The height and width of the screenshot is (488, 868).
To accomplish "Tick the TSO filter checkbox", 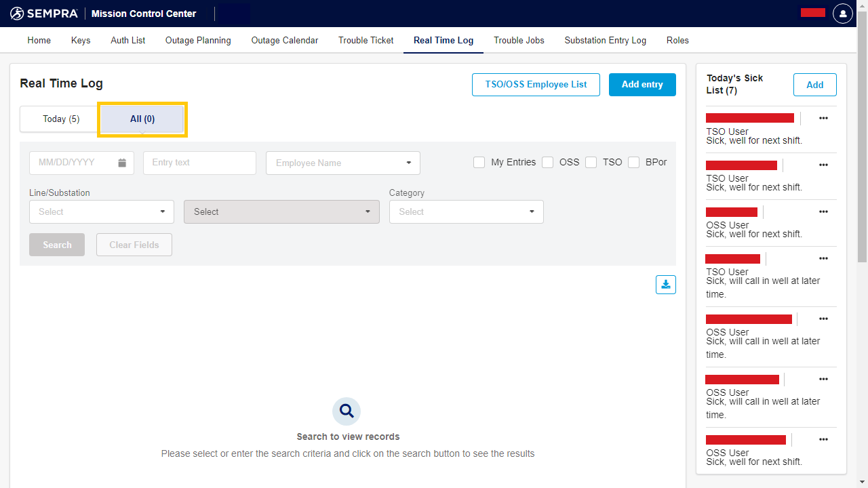I will click(591, 163).
